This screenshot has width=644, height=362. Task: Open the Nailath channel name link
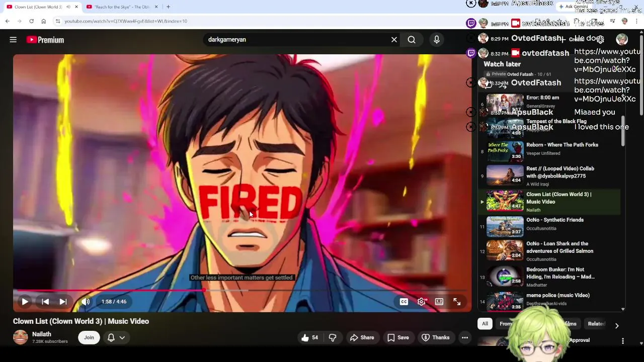pyautogui.click(x=42, y=334)
